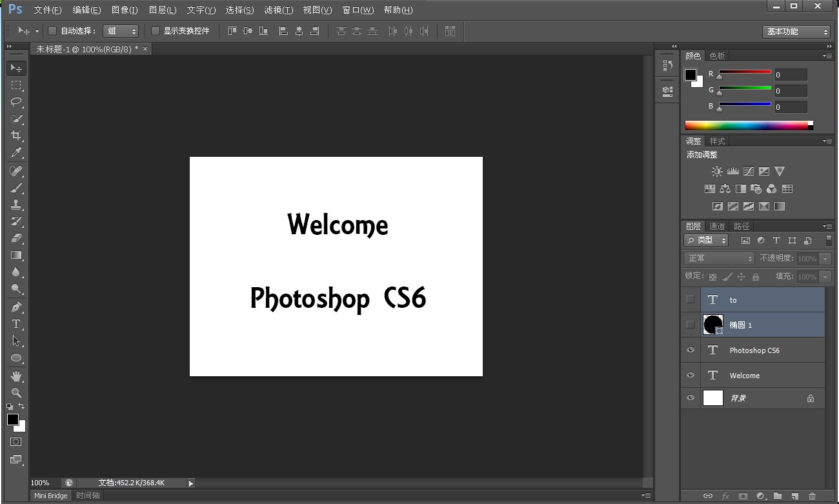Select the Hand tool
The height and width of the screenshot is (504, 839).
(x=16, y=376)
